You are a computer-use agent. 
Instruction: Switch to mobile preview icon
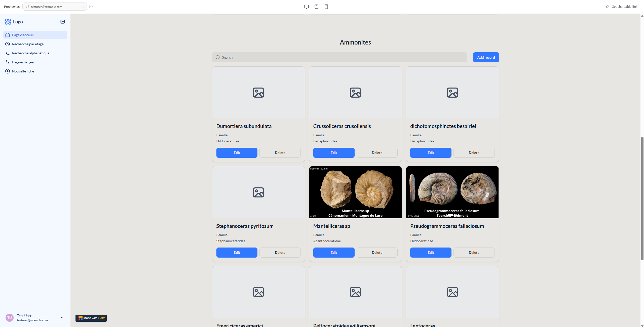[326, 7]
